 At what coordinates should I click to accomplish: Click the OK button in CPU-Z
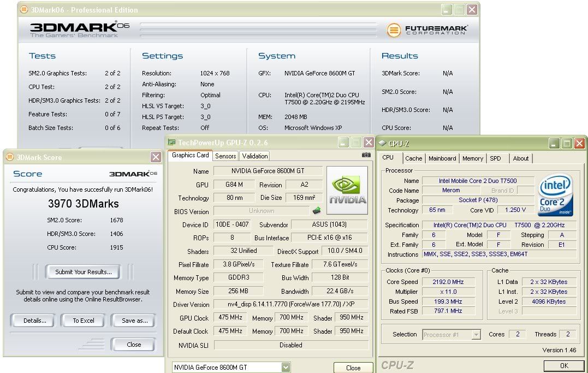[563, 365]
